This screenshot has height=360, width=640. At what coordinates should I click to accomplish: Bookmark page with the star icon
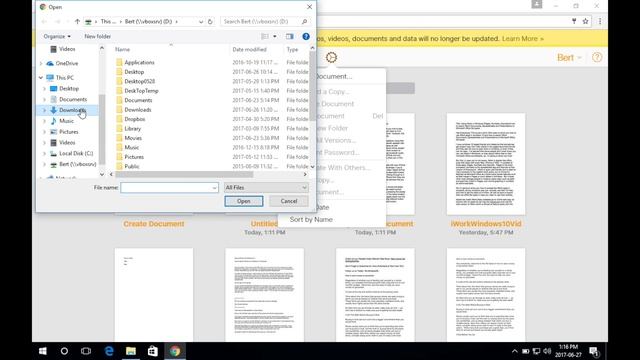[585, 21]
